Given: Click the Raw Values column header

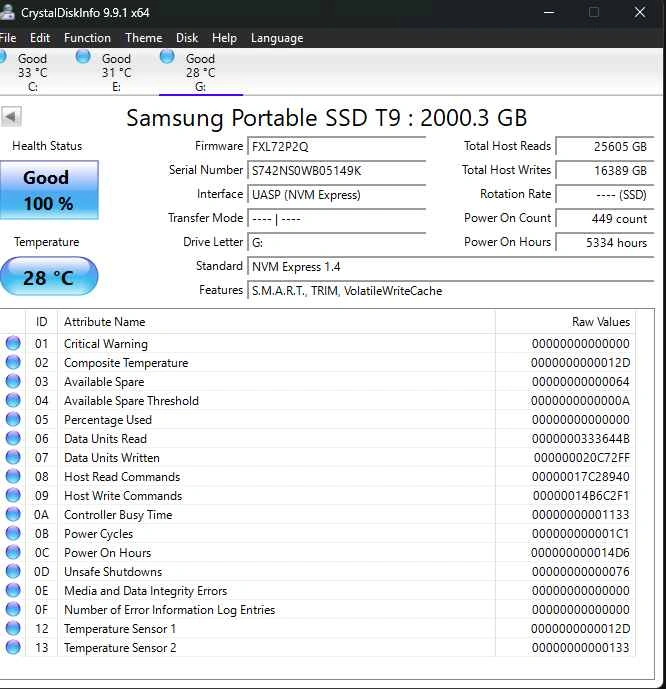Looking at the screenshot, I should point(565,322).
